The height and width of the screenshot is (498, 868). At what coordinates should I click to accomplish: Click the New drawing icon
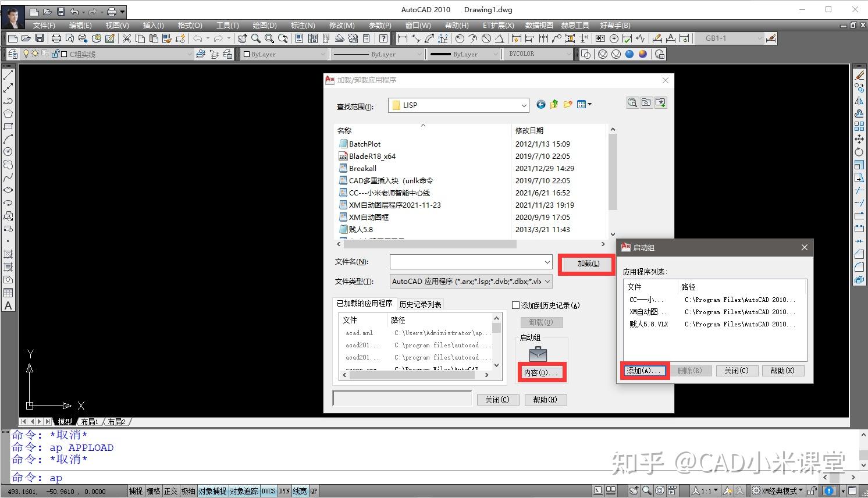pyautogui.click(x=12, y=38)
